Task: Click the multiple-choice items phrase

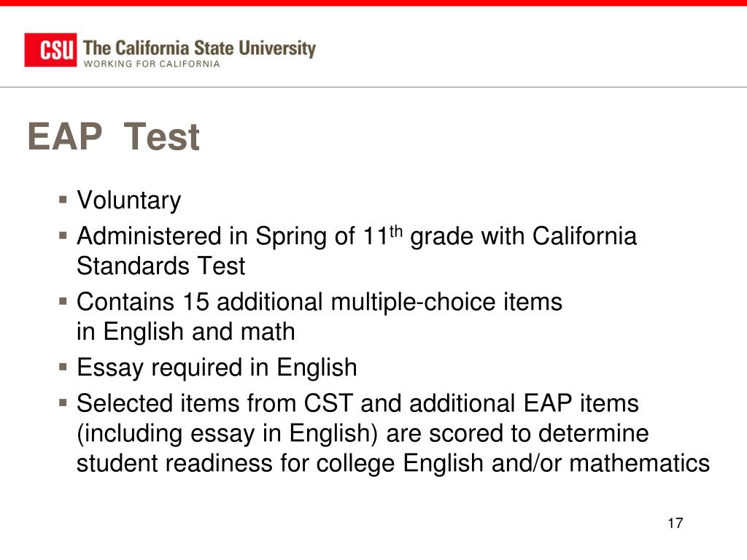Action: pos(446,303)
